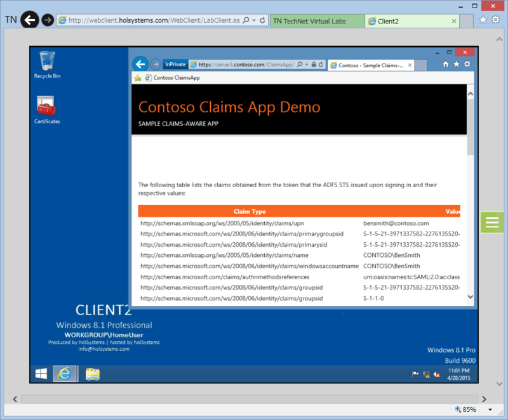Select the CONTOSO\BenSmith name claim value
This screenshot has width=508, height=420.
(391, 255)
